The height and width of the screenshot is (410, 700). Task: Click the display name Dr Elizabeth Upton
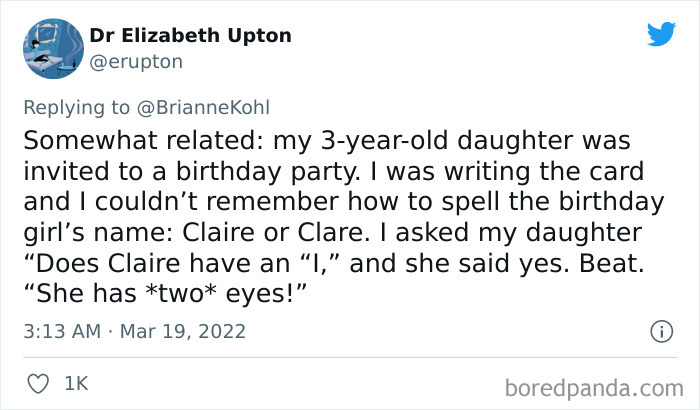tap(191, 36)
